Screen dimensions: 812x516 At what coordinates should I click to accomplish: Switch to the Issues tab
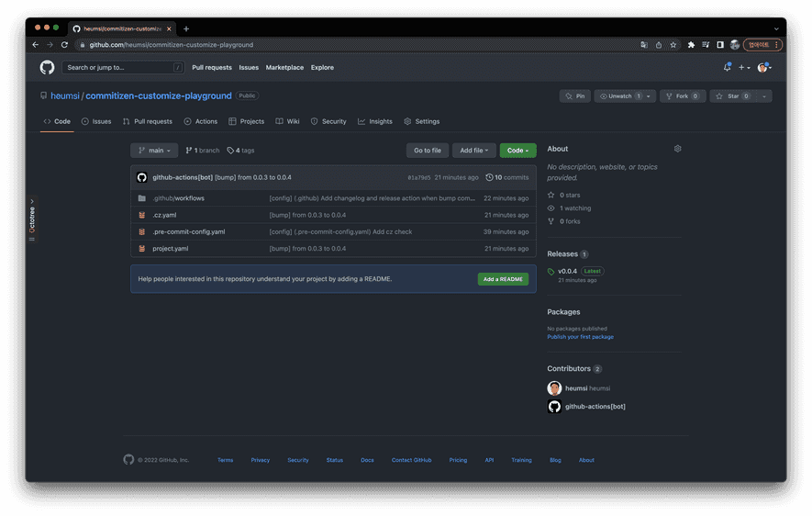[96, 121]
